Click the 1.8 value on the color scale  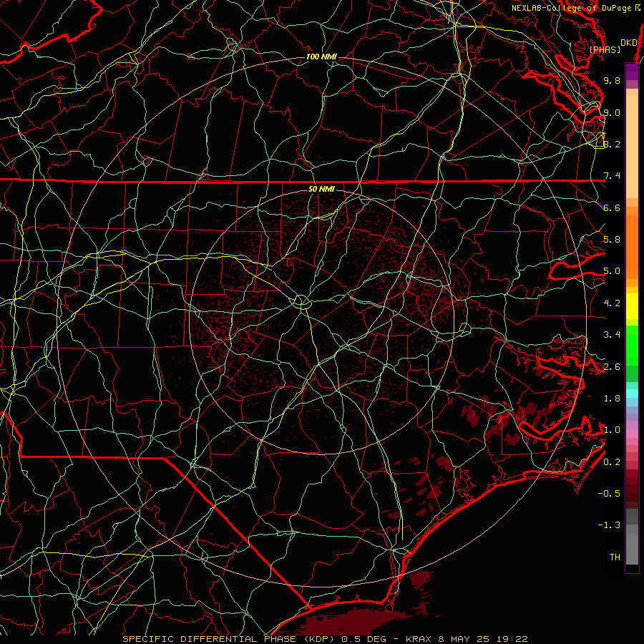click(x=612, y=399)
